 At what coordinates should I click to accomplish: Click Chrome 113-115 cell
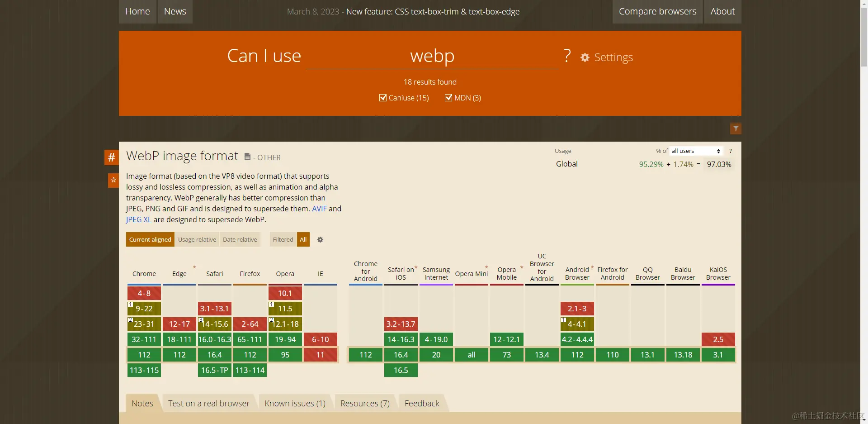coord(144,370)
